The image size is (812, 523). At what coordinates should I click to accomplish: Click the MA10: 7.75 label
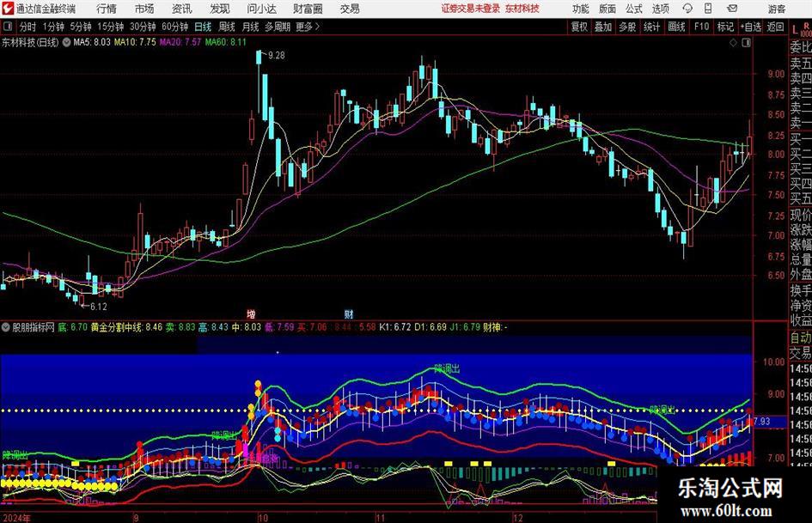pyautogui.click(x=135, y=42)
